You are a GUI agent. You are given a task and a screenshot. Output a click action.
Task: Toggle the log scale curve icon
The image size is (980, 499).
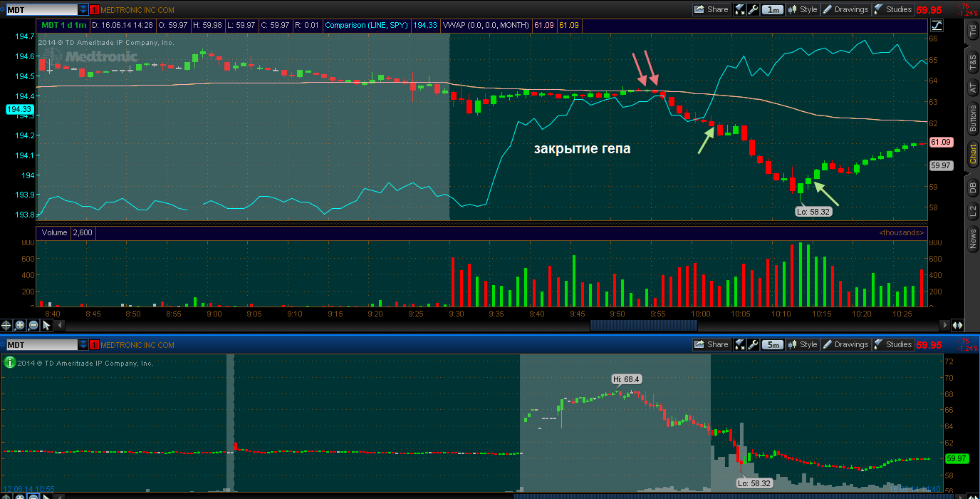[937, 25]
